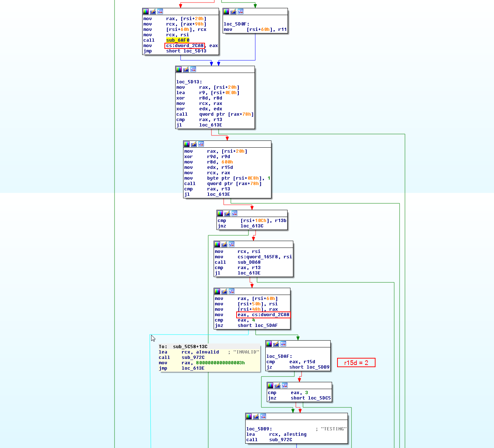The image size is (494, 448).
Task: Click the loc_5DB9: label
Action: 259,429
